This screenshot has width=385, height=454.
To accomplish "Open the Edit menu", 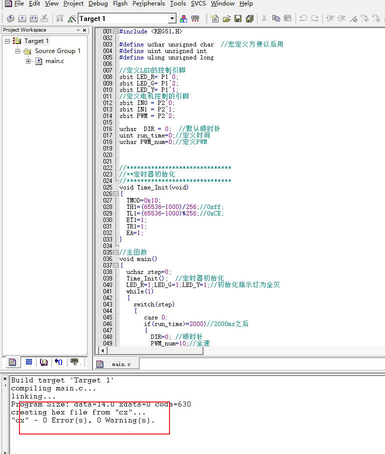I will click(34, 4).
